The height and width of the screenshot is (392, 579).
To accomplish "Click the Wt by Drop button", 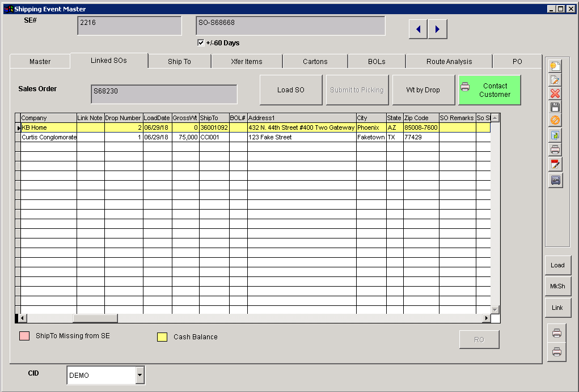I will coord(423,90).
